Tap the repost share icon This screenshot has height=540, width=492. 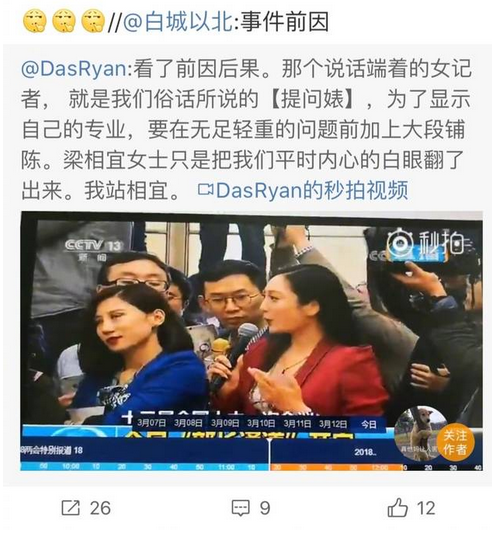(71, 508)
